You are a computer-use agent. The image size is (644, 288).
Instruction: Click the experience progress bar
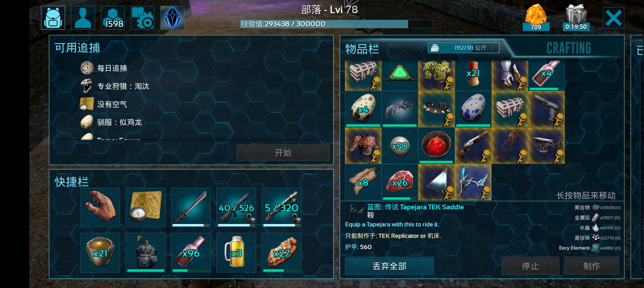click(x=336, y=24)
